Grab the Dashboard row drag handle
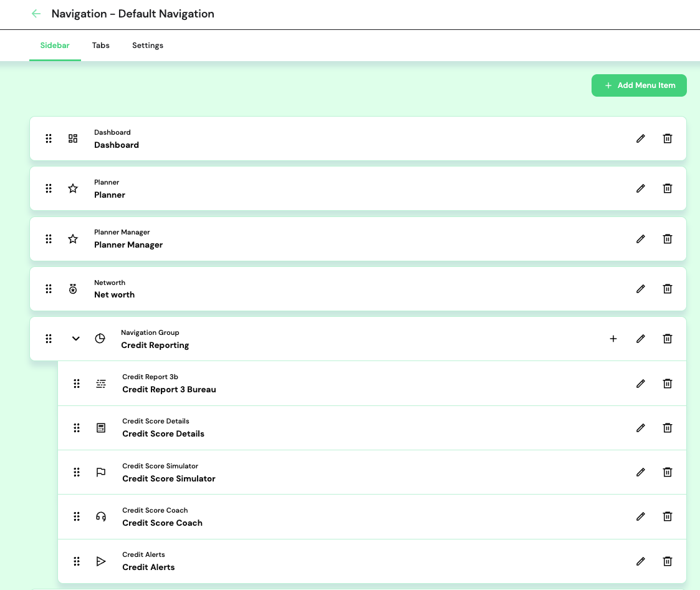The height and width of the screenshot is (590, 700). [49, 138]
